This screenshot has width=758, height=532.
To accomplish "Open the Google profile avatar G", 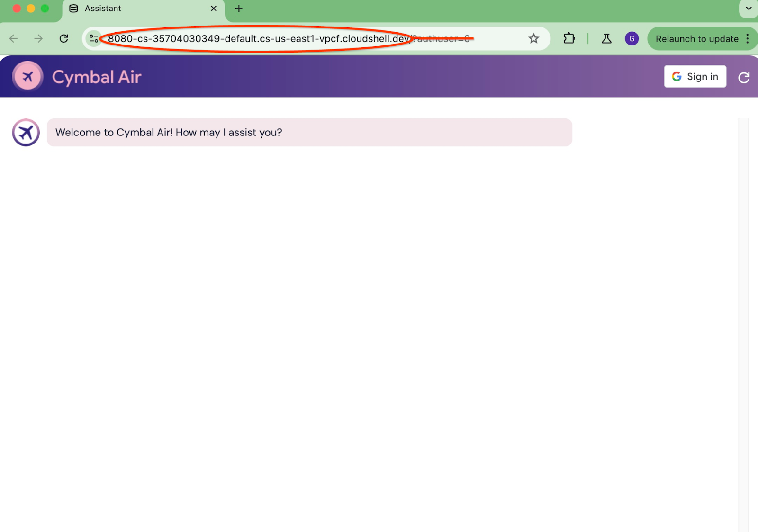I will 632,39.
